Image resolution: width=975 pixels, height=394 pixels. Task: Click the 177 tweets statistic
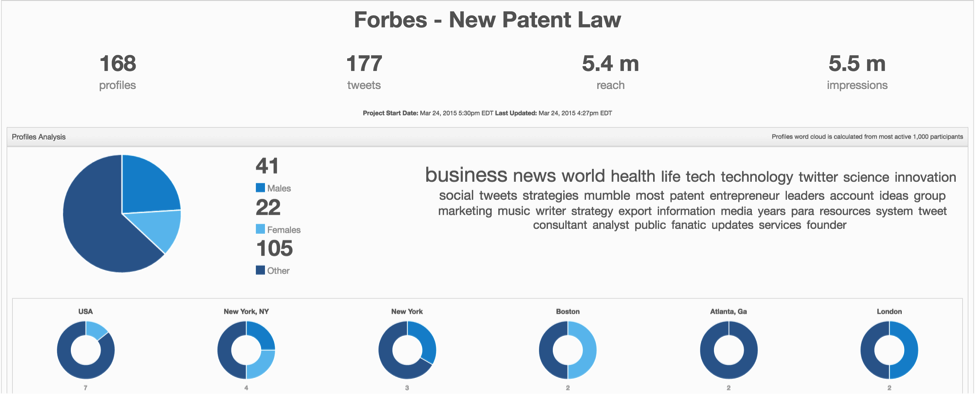coord(364,72)
